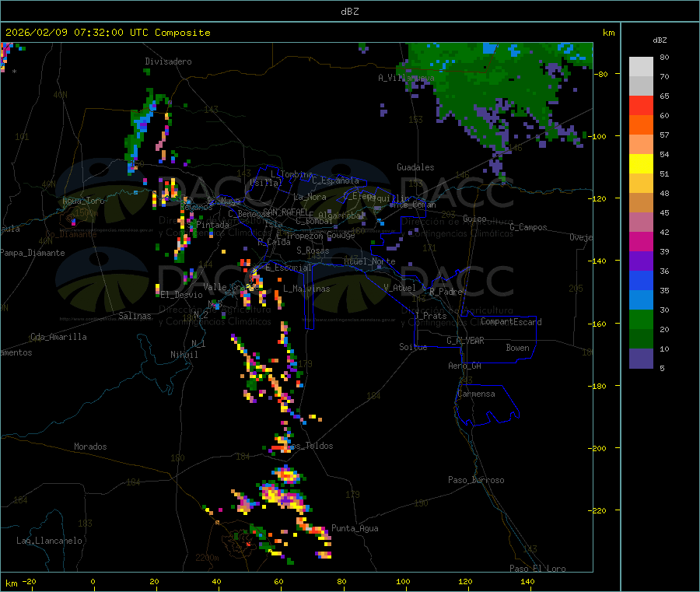
Task: Click the El_Desvio location label
Action: pos(182,295)
